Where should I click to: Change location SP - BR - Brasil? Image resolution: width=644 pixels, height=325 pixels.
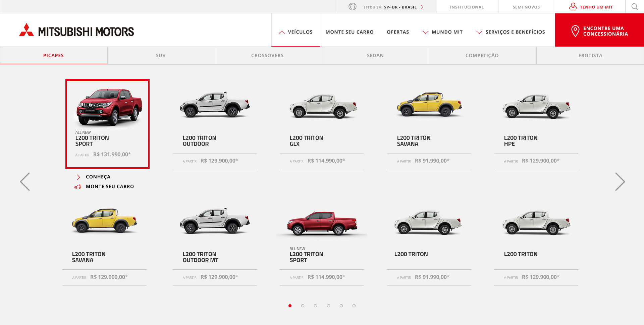(400, 7)
